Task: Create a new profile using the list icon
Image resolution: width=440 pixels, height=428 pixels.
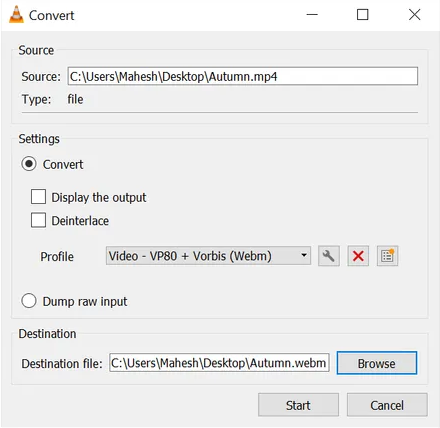Action: [x=387, y=256]
